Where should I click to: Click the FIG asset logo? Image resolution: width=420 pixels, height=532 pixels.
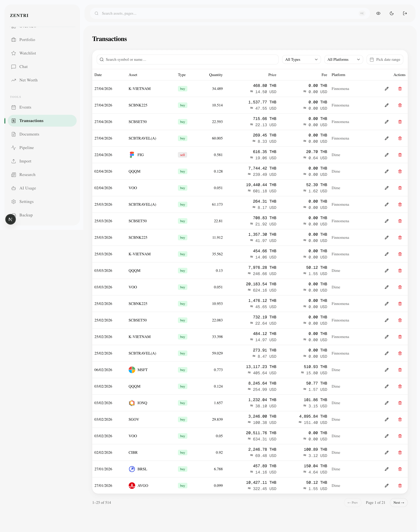(x=132, y=155)
